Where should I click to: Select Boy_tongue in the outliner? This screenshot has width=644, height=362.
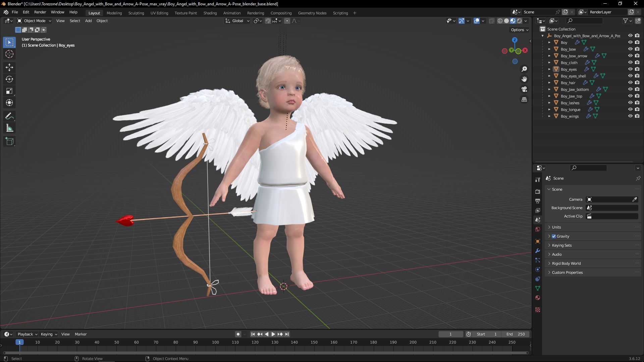[570, 110]
